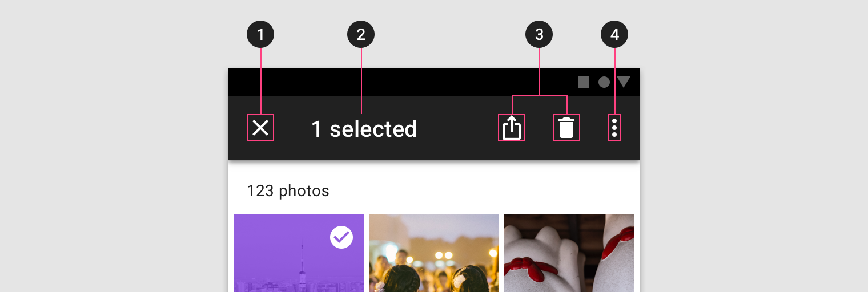Click empty dark space between title and share icon
Image resolution: width=868 pixels, height=292 pixels.
(x=457, y=129)
